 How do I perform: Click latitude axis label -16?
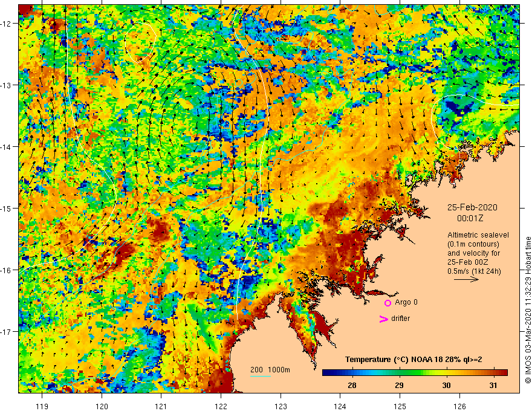click(7, 270)
